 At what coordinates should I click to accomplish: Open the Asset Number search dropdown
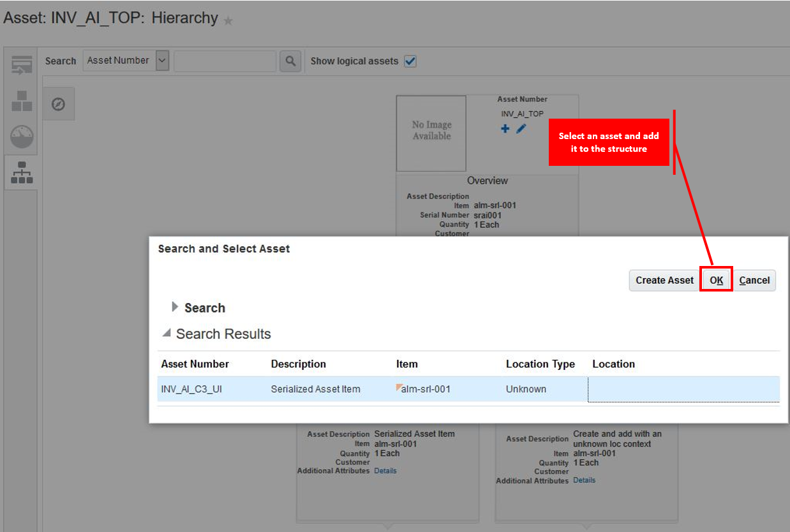[x=162, y=61]
